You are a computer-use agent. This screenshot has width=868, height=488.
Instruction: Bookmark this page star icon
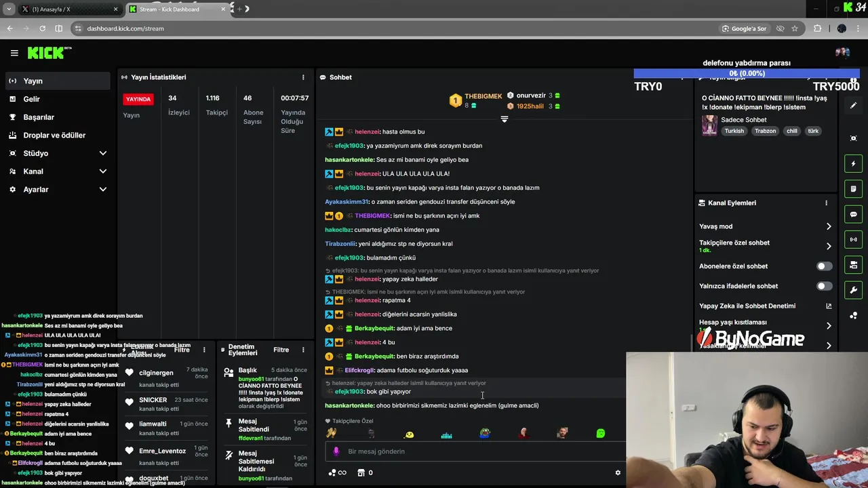(795, 28)
